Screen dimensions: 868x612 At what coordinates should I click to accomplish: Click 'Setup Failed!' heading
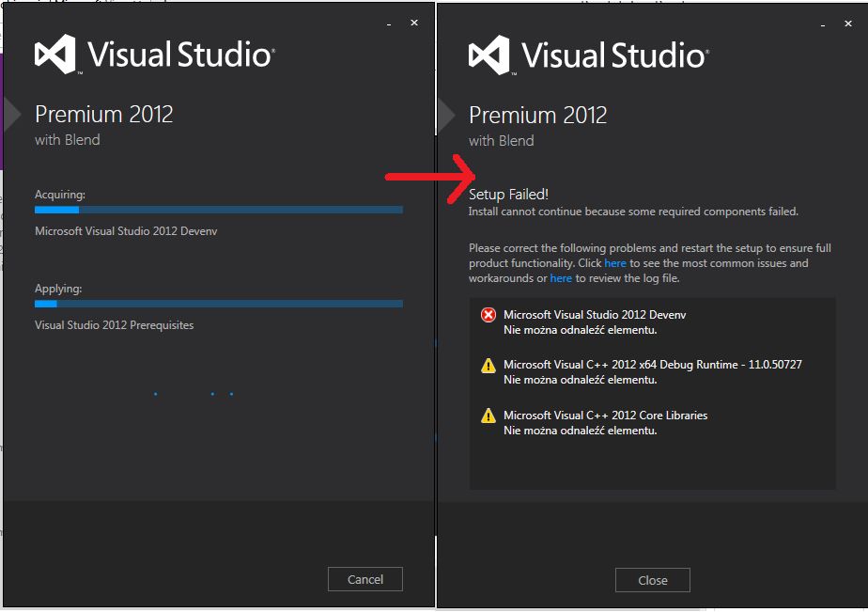(508, 195)
